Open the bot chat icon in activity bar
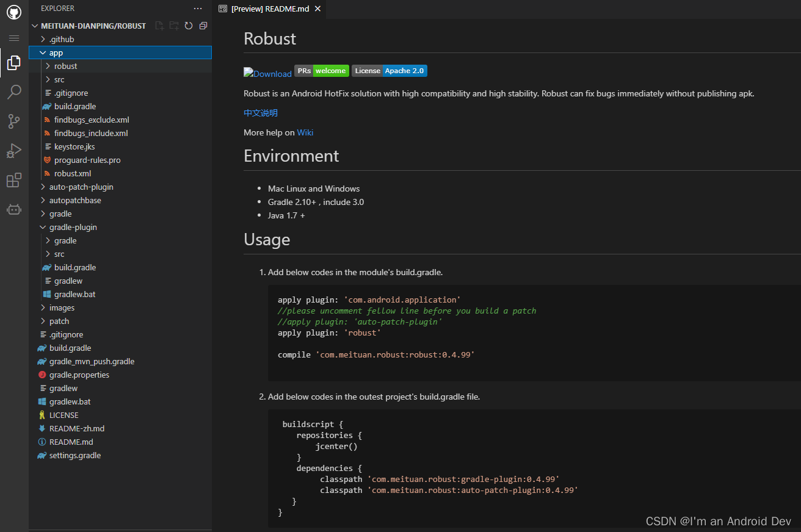Viewport: 801px width, 532px height. point(13,209)
